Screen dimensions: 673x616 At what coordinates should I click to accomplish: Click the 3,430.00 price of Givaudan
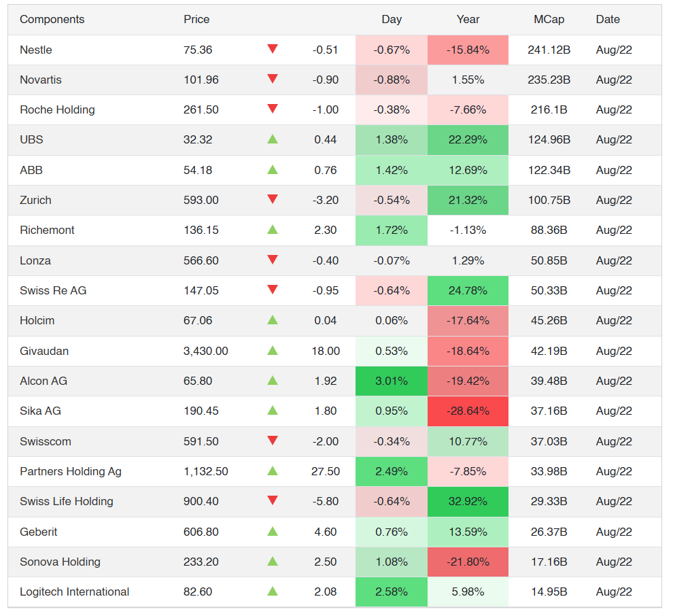click(x=205, y=351)
